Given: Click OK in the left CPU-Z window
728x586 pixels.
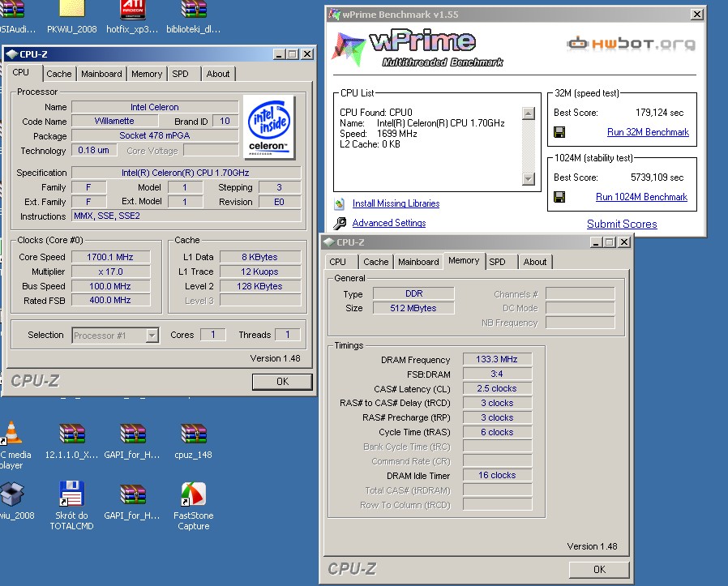Looking at the screenshot, I should pos(282,382).
